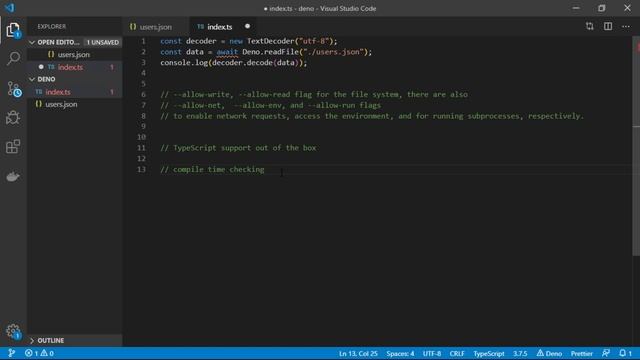Image resolution: width=640 pixels, height=360 pixels.
Task: Click the source control branch icon in status bar
Action: (11, 353)
